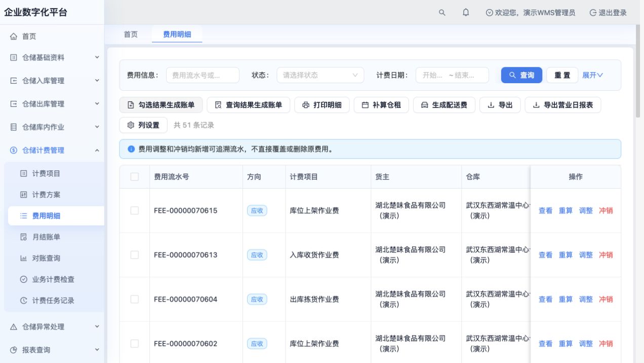The height and width of the screenshot is (363, 644).
Task: Expand 仓储出库管理 menu group
Action: (x=97, y=103)
